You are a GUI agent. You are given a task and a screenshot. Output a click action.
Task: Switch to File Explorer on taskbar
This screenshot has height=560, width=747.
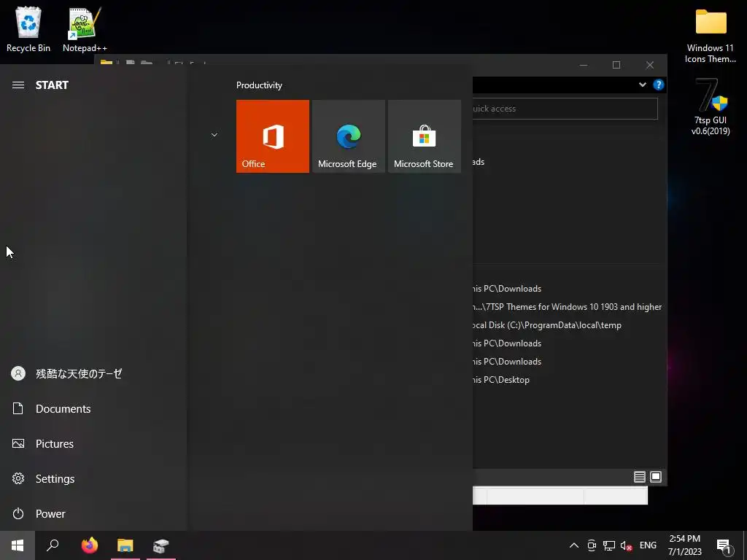click(125, 545)
